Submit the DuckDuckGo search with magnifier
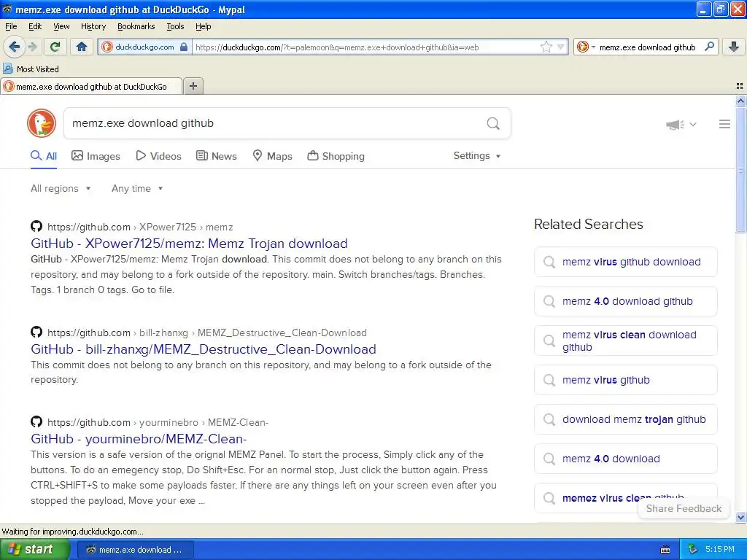The width and height of the screenshot is (747, 560). click(x=493, y=123)
